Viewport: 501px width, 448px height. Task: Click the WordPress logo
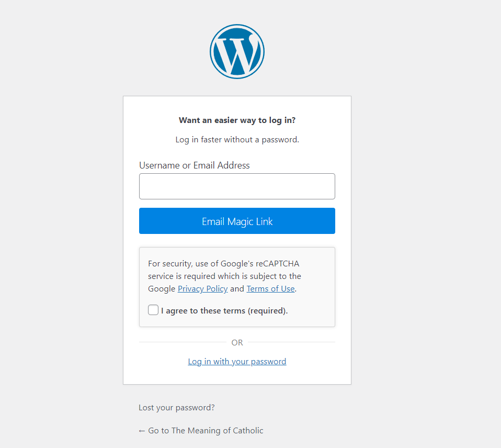tap(237, 51)
